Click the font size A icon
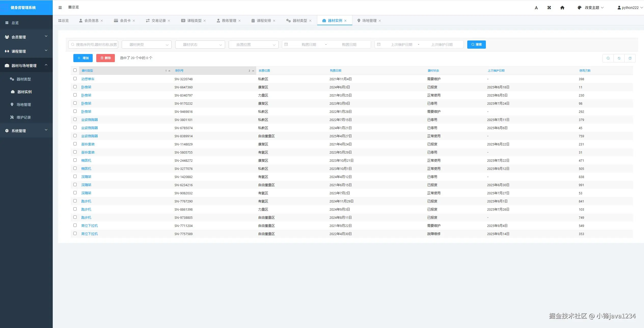 [536, 8]
